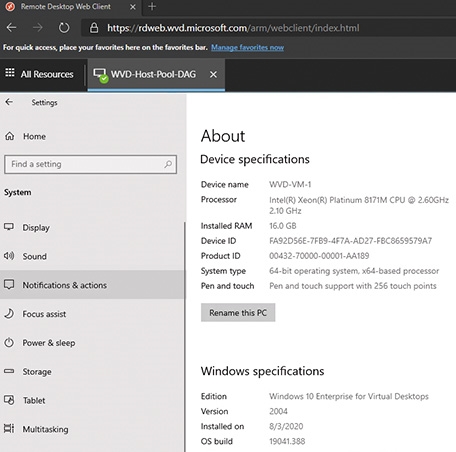
Task: Switch to All Resources view
Action: point(47,74)
